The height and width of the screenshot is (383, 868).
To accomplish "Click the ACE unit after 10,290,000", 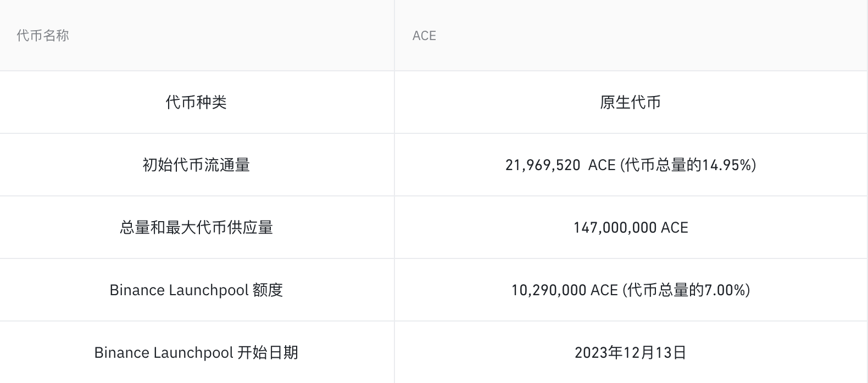I will pyautogui.click(x=604, y=290).
